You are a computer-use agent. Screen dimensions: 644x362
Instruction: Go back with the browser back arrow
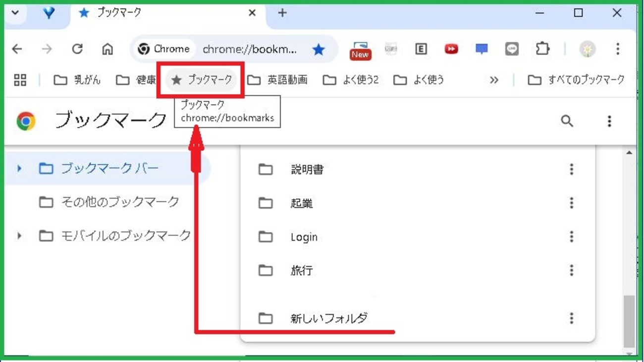coord(17,49)
